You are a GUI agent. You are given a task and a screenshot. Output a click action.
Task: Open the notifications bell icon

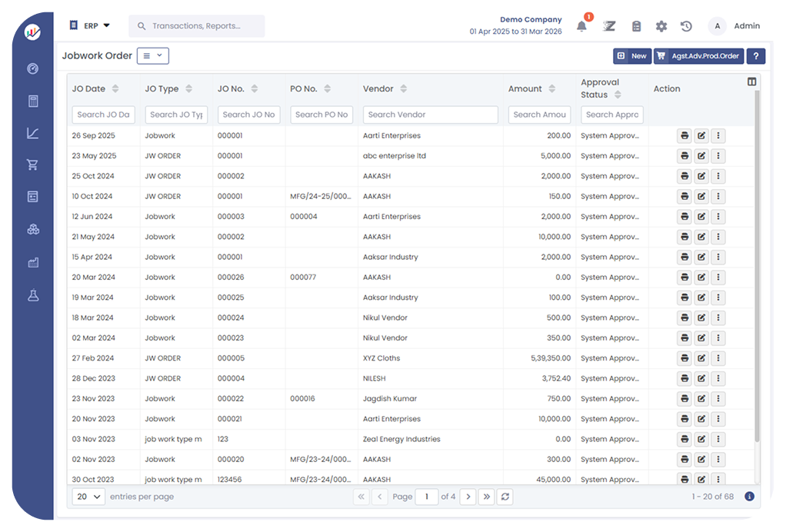[x=581, y=26]
